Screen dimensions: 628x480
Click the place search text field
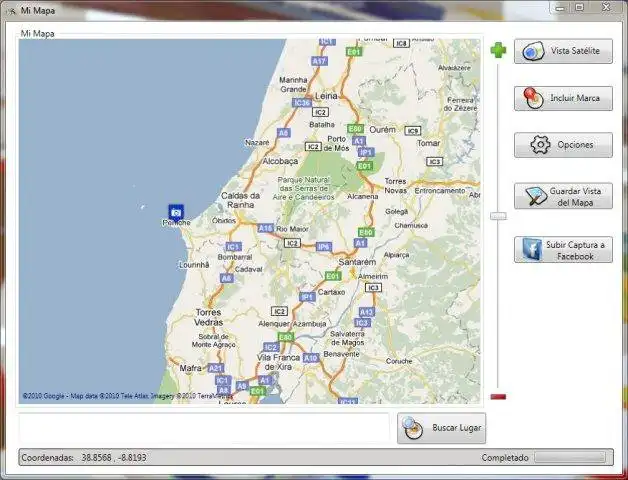click(204, 427)
